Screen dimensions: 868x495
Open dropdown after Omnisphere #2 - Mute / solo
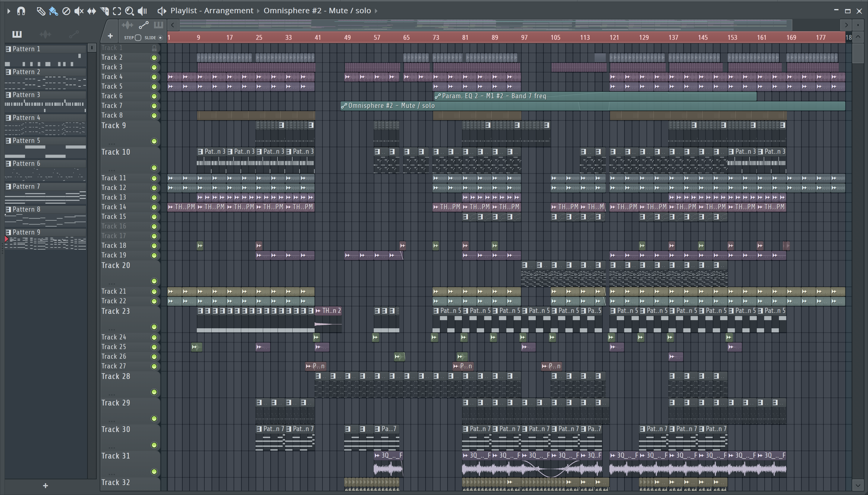click(376, 11)
